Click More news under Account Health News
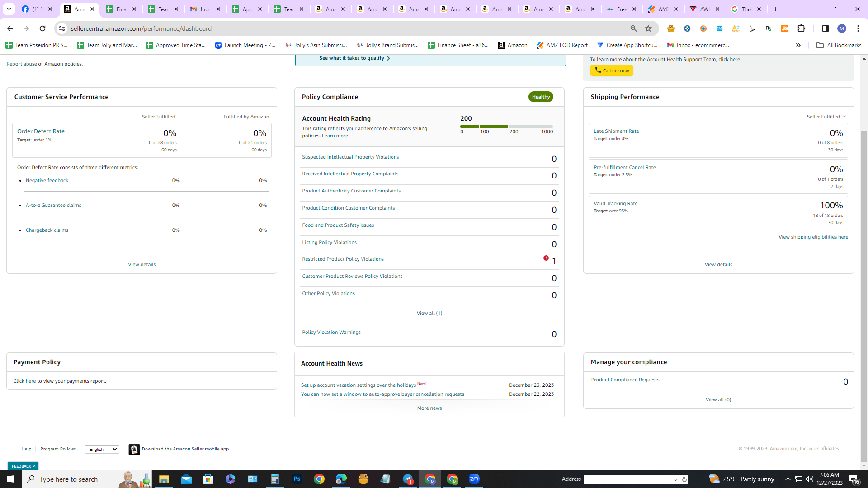This screenshot has height=488, width=868. (x=429, y=408)
